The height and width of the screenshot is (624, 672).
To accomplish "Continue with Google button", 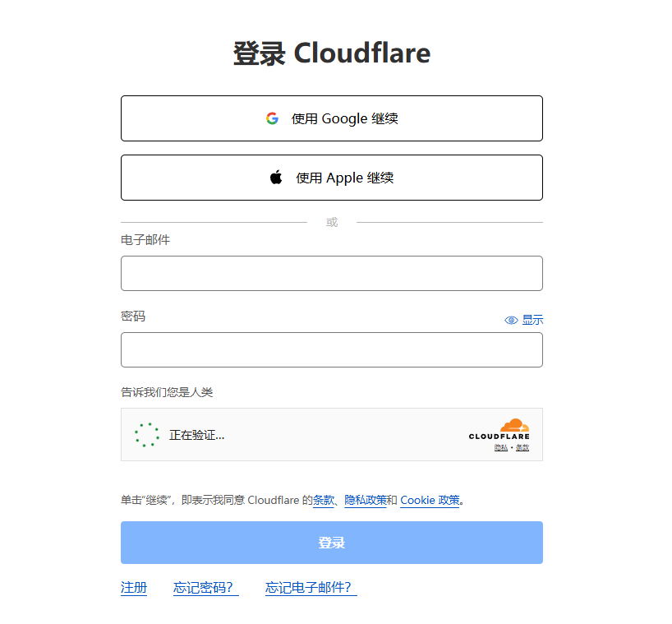I will click(331, 118).
